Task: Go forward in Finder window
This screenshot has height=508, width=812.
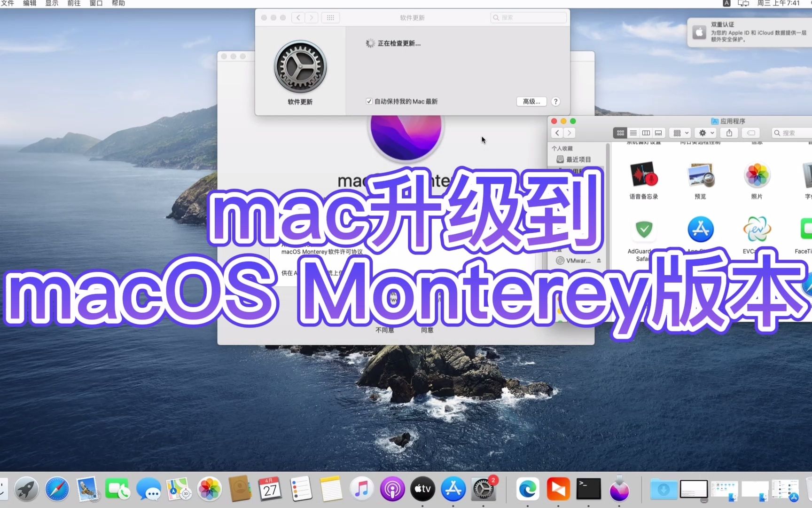Action: [x=570, y=133]
